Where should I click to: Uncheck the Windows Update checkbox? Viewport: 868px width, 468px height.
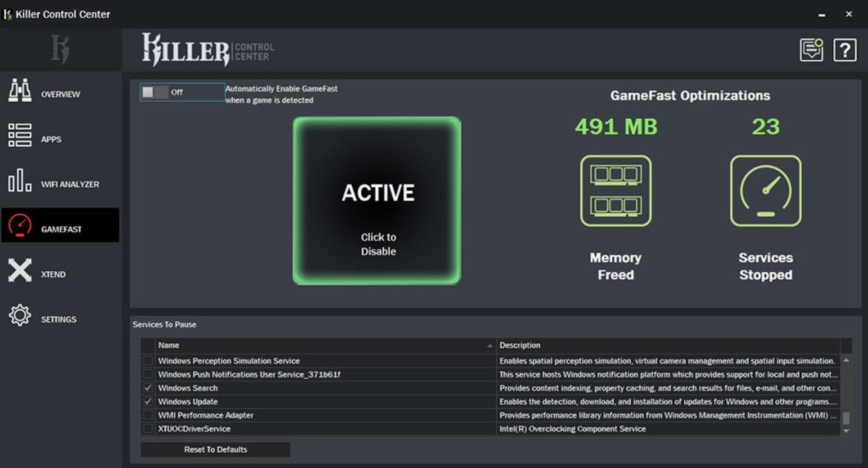pos(148,402)
